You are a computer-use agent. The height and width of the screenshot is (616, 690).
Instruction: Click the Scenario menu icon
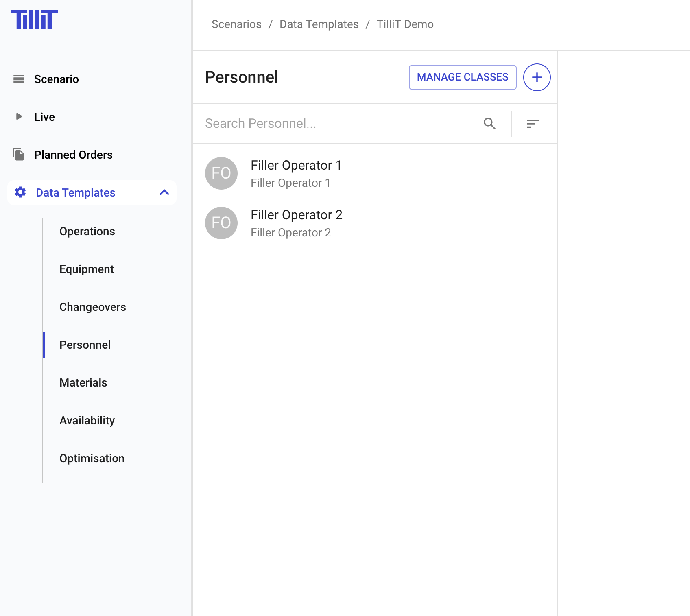19,79
